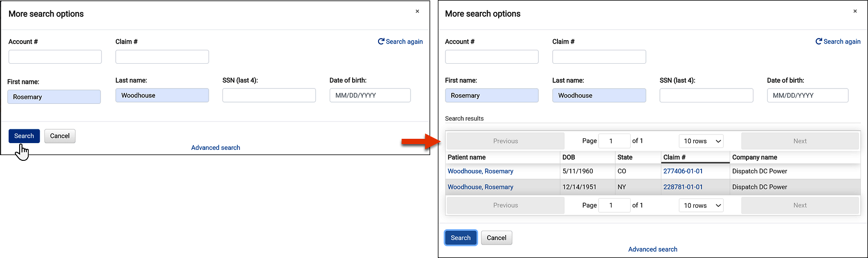This screenshot has height=258, width=868.
Task: Click the top Page number input box
Action: (x=614, y=141)
